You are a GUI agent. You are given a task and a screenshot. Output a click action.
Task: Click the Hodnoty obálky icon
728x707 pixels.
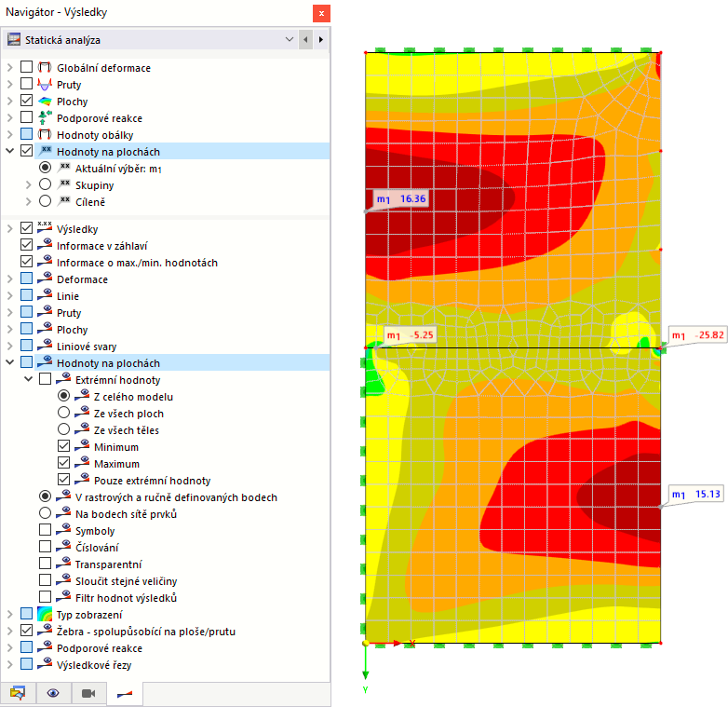(x=45, y=135)
